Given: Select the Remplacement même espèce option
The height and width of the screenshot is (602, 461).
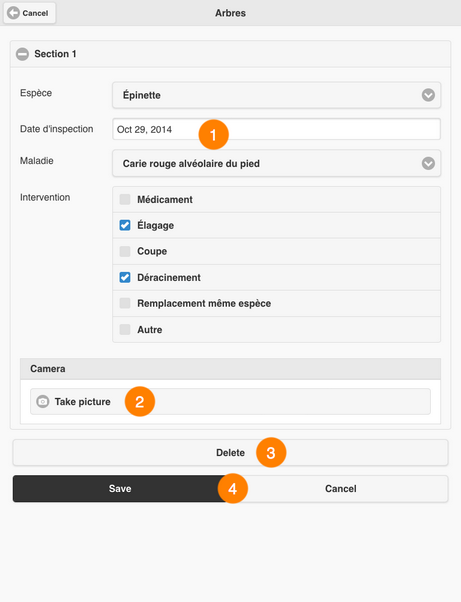Looking at the screenshot, I should tap(276, 303).
